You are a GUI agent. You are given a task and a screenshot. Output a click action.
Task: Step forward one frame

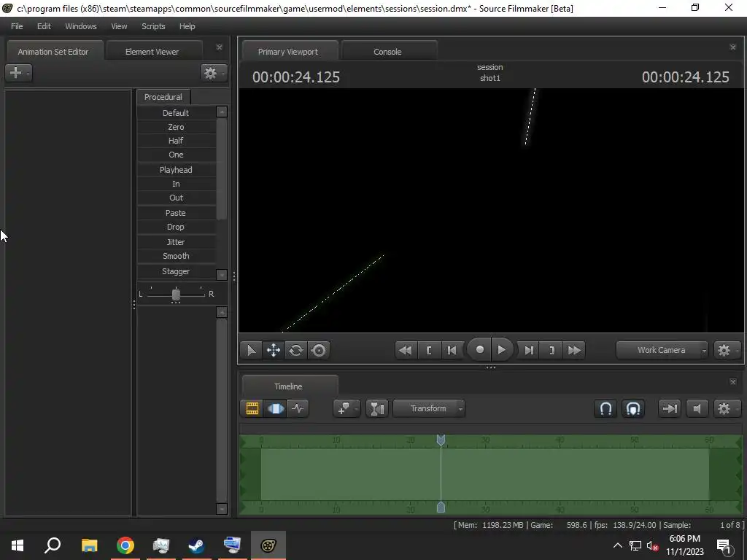coord(529,350)
